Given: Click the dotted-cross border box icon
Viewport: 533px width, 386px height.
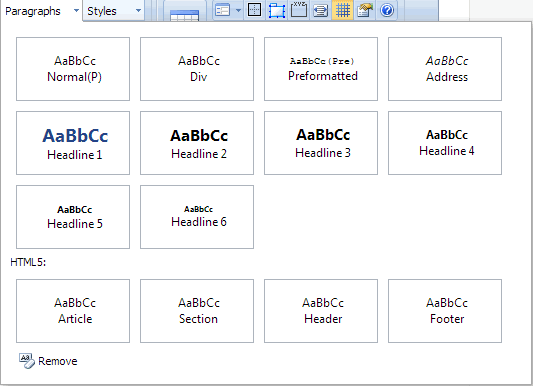Looking at the screenshot, I should (255, 10).
